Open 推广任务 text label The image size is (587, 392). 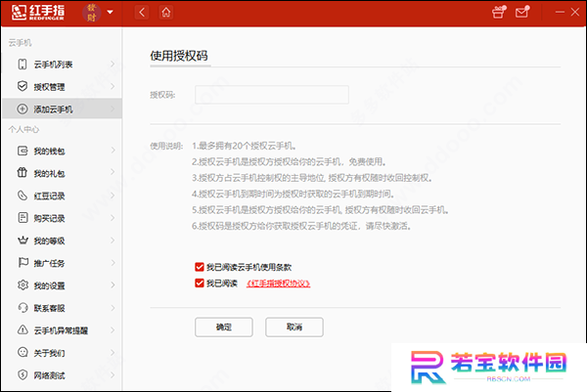click(50, 263)
